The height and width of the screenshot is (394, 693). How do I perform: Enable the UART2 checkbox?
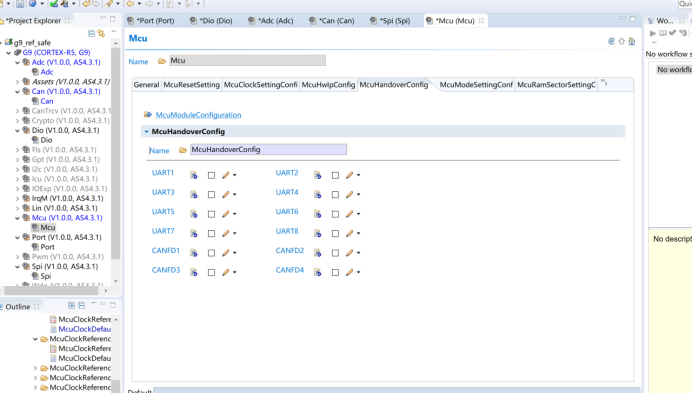click(335, 176)
